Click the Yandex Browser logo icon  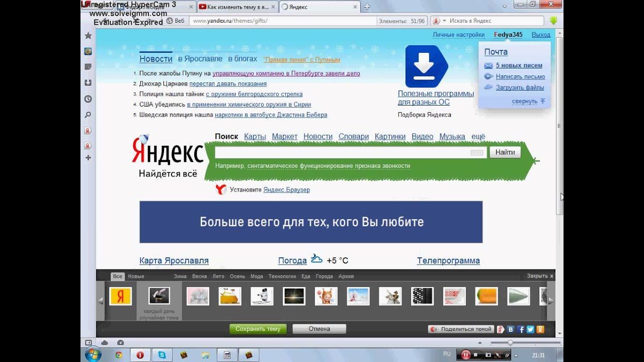point(221,190)
